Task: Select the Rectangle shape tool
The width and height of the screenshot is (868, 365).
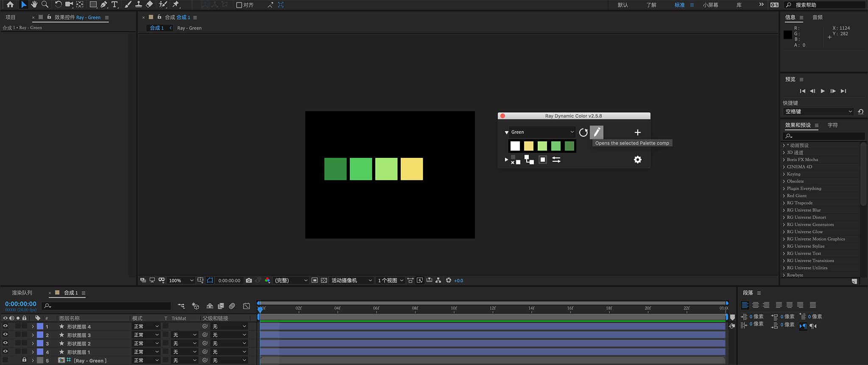Action: click(x=93, y=5)
